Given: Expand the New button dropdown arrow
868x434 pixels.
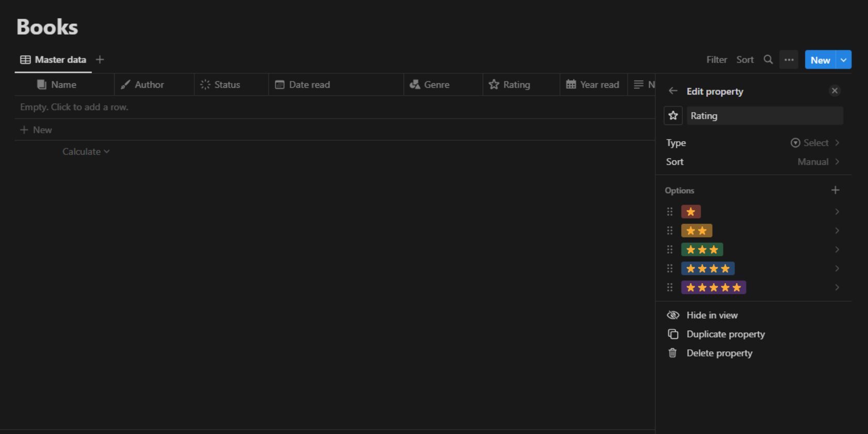Looking at the screenshot, I should tap(844, 60).
